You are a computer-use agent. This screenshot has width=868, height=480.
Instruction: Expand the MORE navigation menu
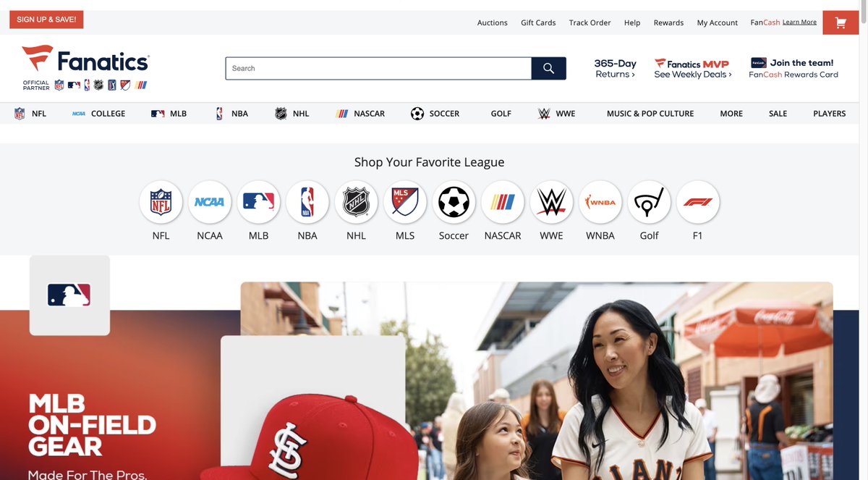click(x=731, y=114)
